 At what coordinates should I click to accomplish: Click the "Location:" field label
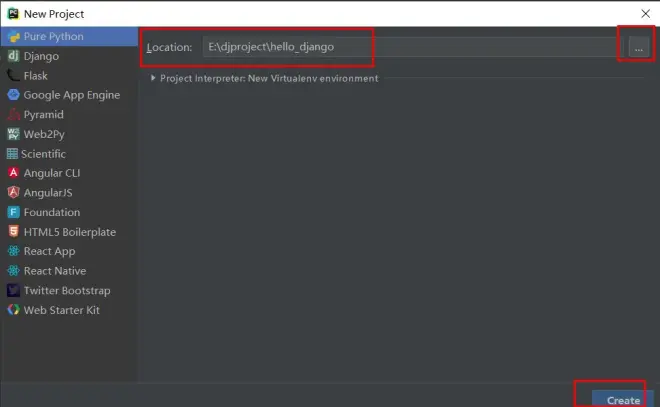(x=169, y=47)
